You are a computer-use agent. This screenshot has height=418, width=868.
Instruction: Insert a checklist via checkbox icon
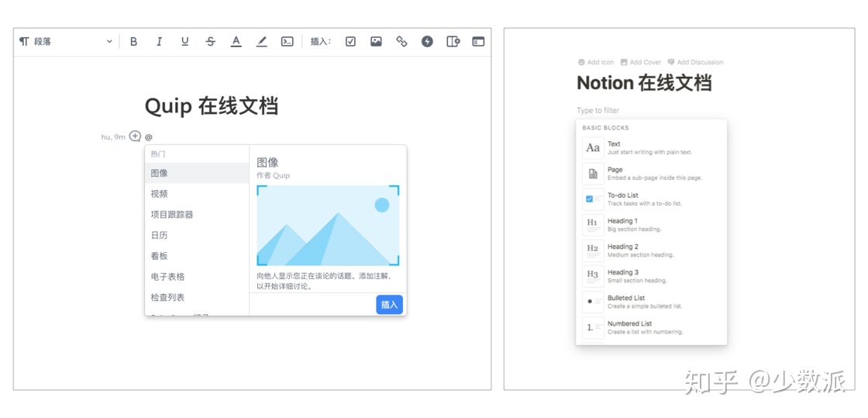pyautogui.click(x=350, y=42)
